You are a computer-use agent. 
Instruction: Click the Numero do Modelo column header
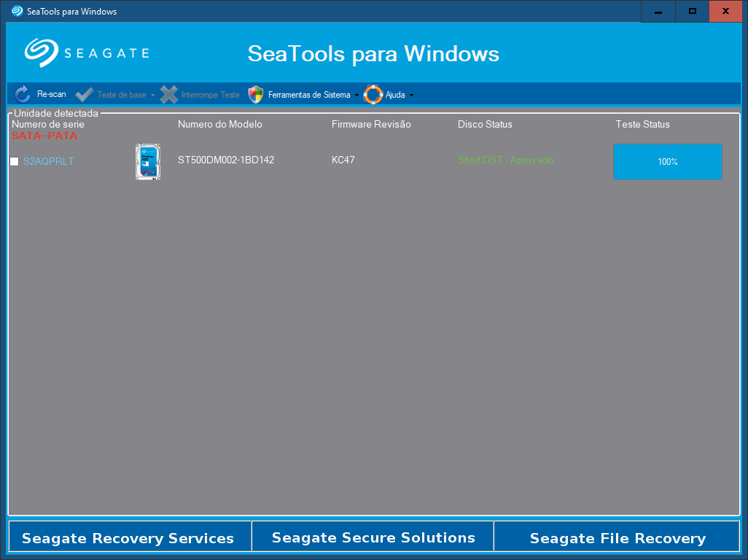click(220, 124)
